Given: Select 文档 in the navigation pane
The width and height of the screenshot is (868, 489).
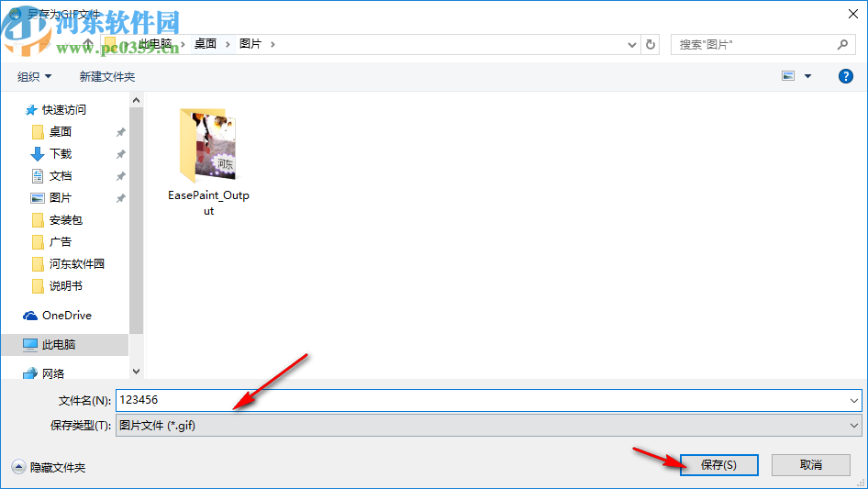Looking at the screenshot, I should click(61, 176).
